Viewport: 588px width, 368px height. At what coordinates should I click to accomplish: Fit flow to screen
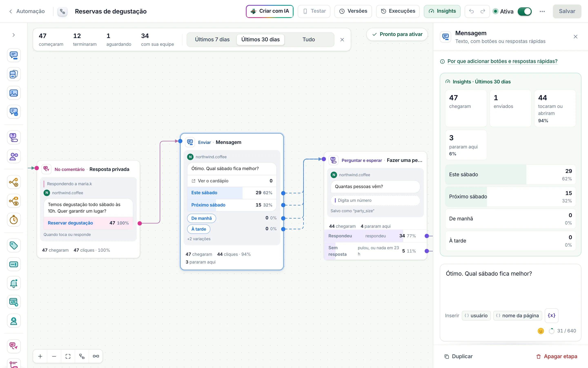point(68,356)
